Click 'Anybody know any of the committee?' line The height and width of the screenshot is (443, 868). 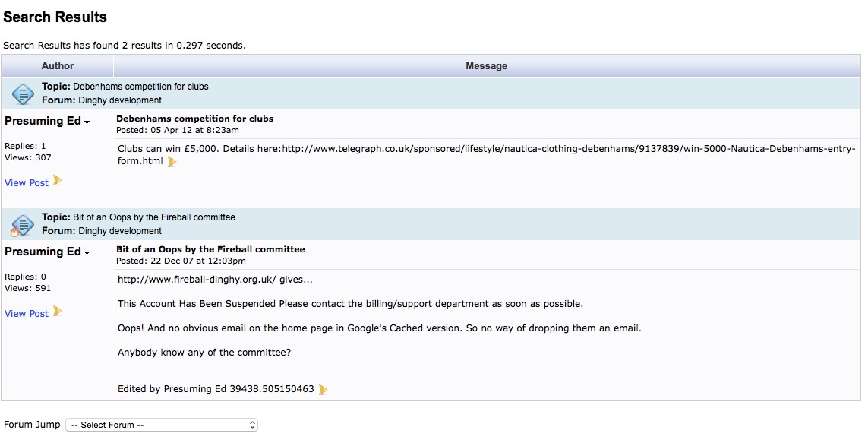pyautogui.click(x=204, y=353)
